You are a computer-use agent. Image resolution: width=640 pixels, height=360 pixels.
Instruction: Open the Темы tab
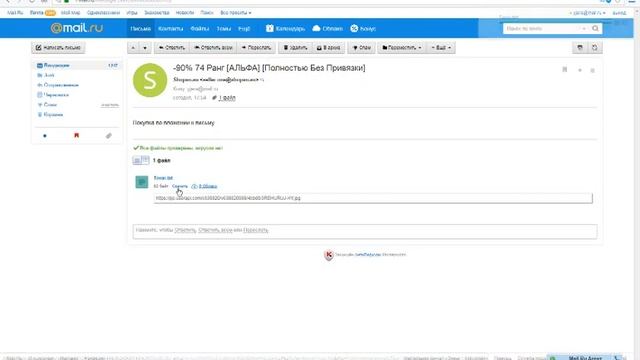point(224,29)
